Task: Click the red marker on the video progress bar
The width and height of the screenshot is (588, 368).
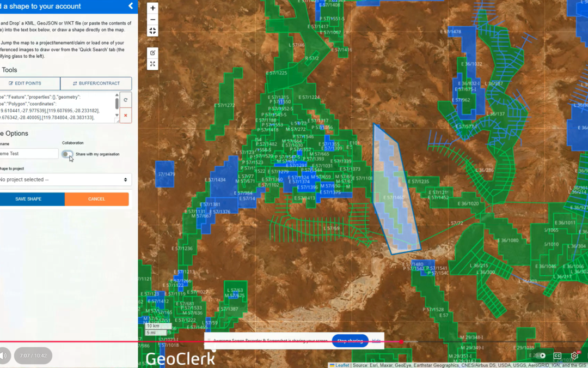Action: pyautogui.click(x=402, y=341)
